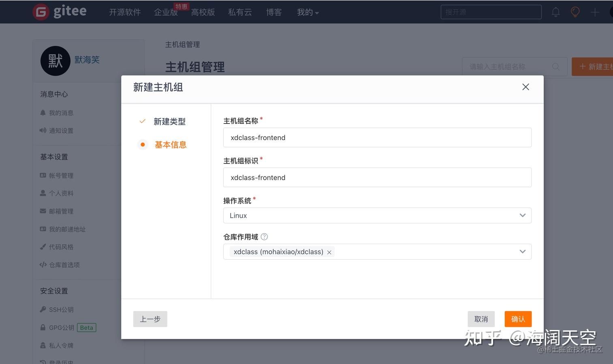
Task: Open notifications via the bell icon in top bar
Action: [x=555, y=12]
